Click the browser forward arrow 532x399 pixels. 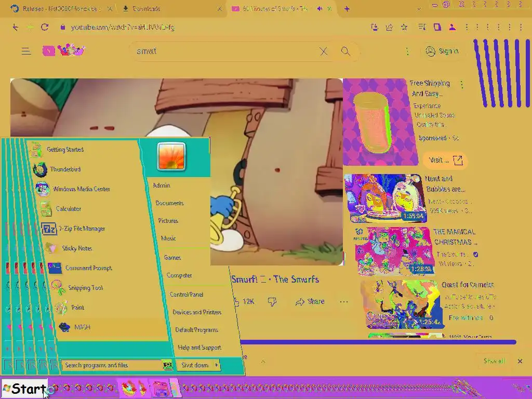click(30, 28)
